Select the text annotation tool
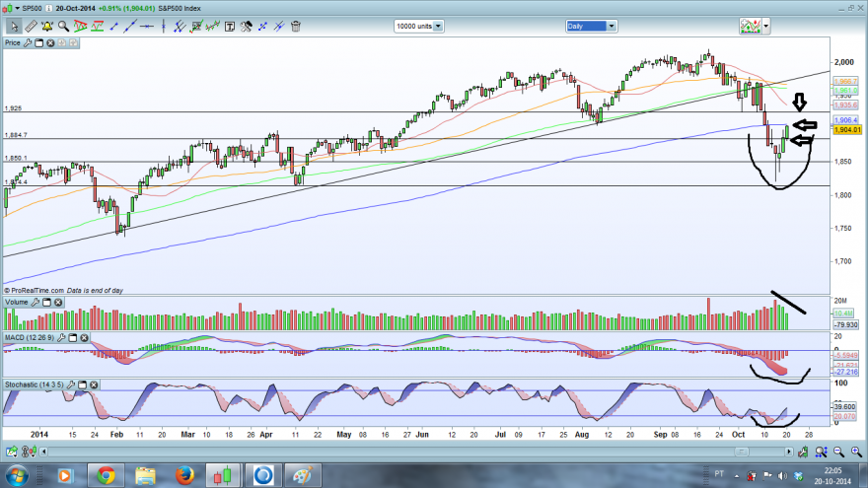 pyautogui.click(x=229, y=26)
